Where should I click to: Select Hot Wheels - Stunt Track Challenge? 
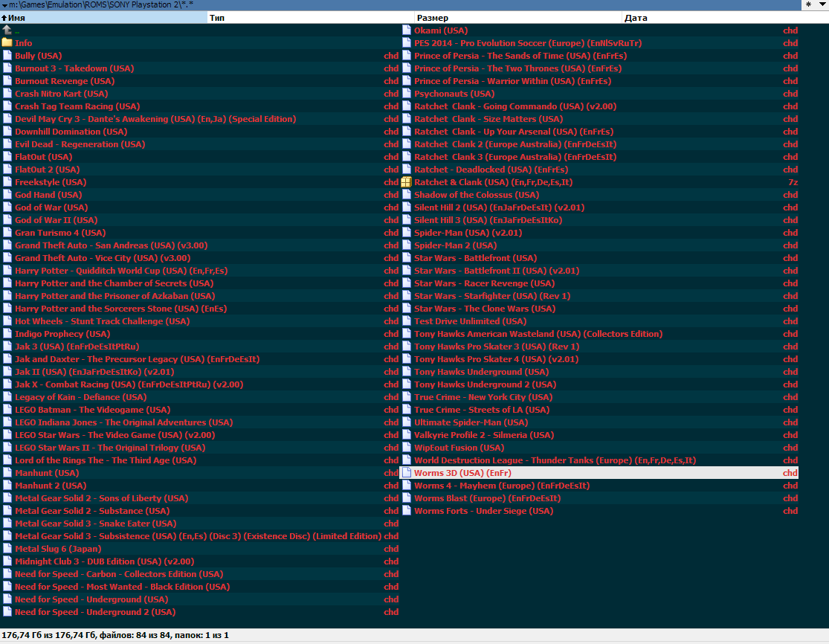pos(102,321)
